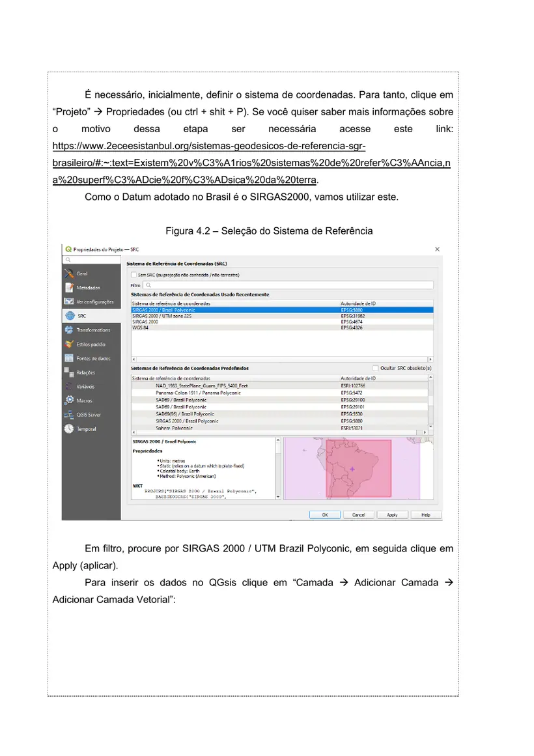Click the Fontes de dados table icon

[69, 357]
